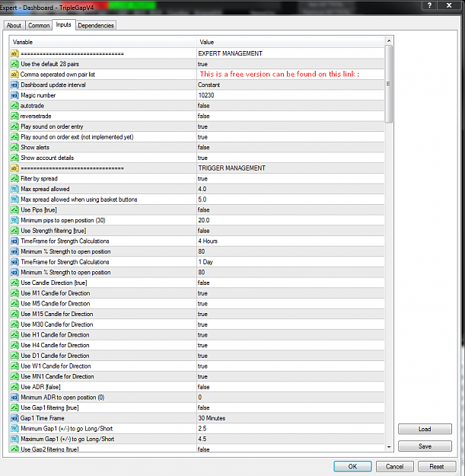Click the Reset button

(437, 466)
